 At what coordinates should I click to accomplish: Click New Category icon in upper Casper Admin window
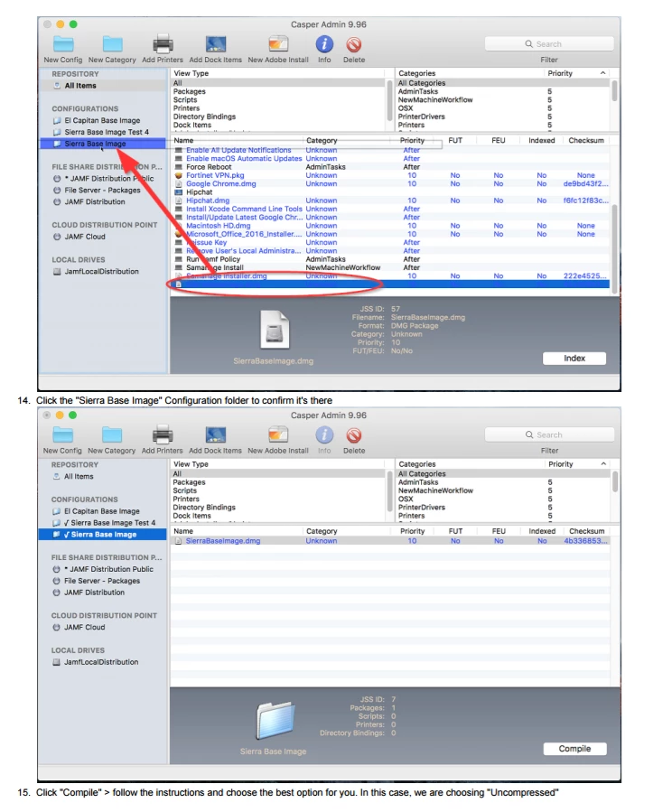pyautogui.click(x=112, y=44)
